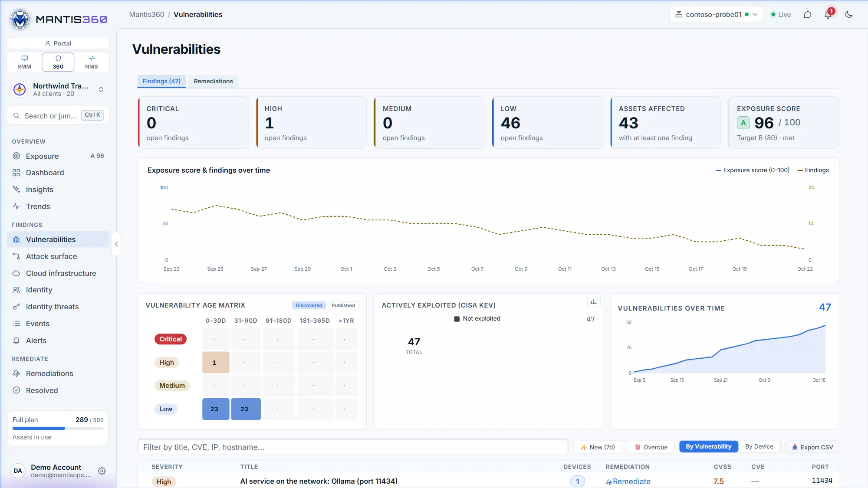
Task: Open the chat messages icon
Action: 807,15
